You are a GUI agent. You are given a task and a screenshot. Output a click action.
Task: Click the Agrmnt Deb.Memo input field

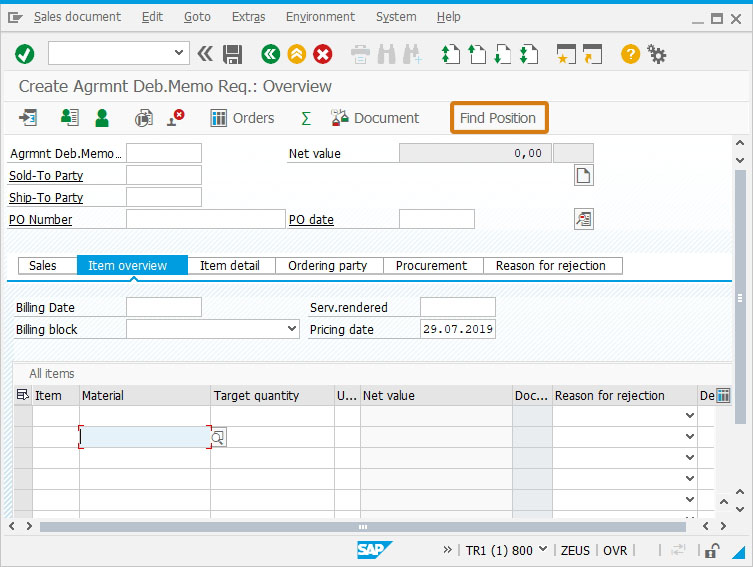[164, 153]
